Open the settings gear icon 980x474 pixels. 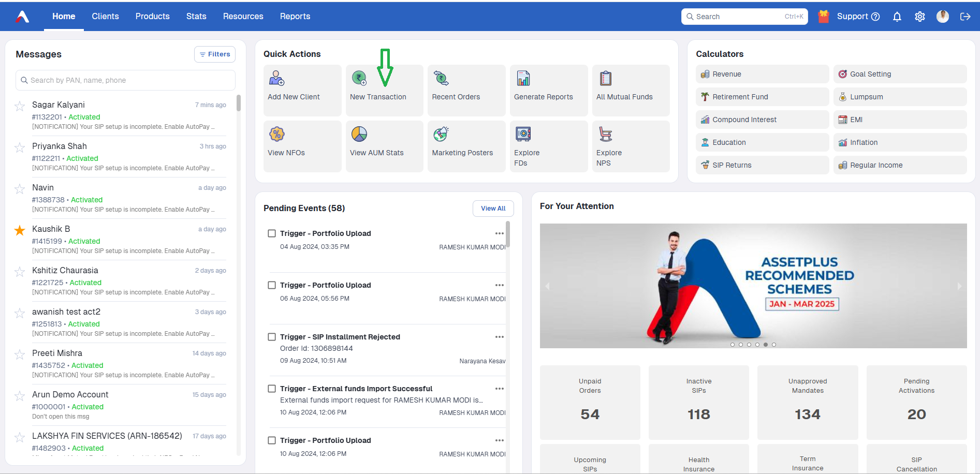click(920, 17)
